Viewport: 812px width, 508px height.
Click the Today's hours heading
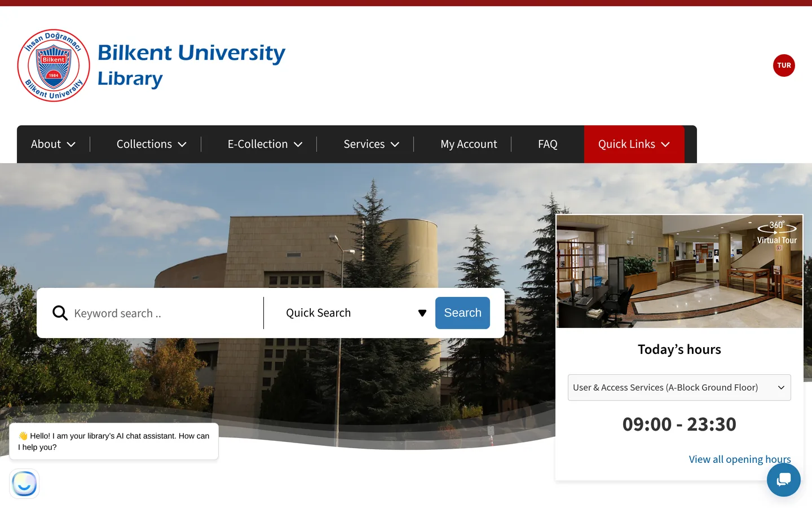tap(679, 349)
